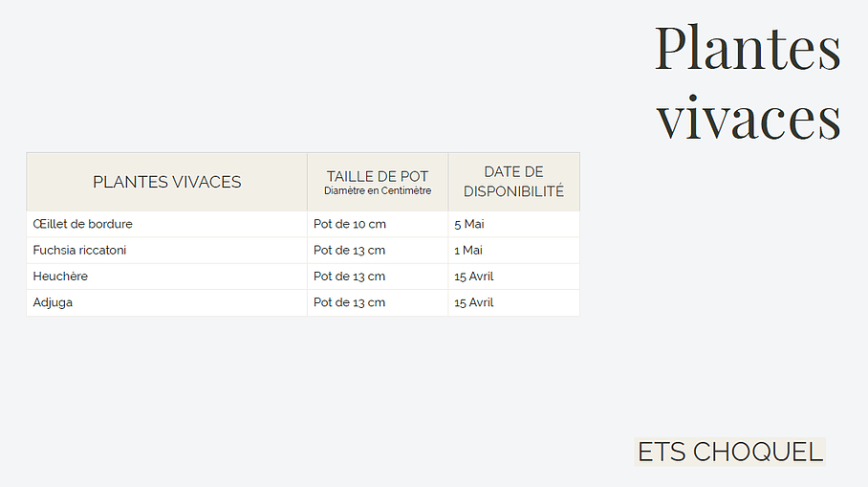
Task: Select the pot size for Fuchsia riccatoni
Action: coord(349,251)
